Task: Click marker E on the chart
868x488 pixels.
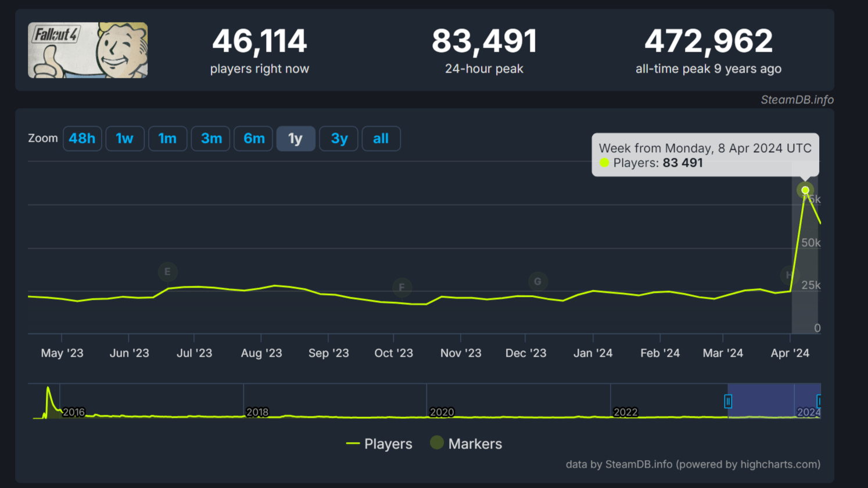Action: click(167, 271)
